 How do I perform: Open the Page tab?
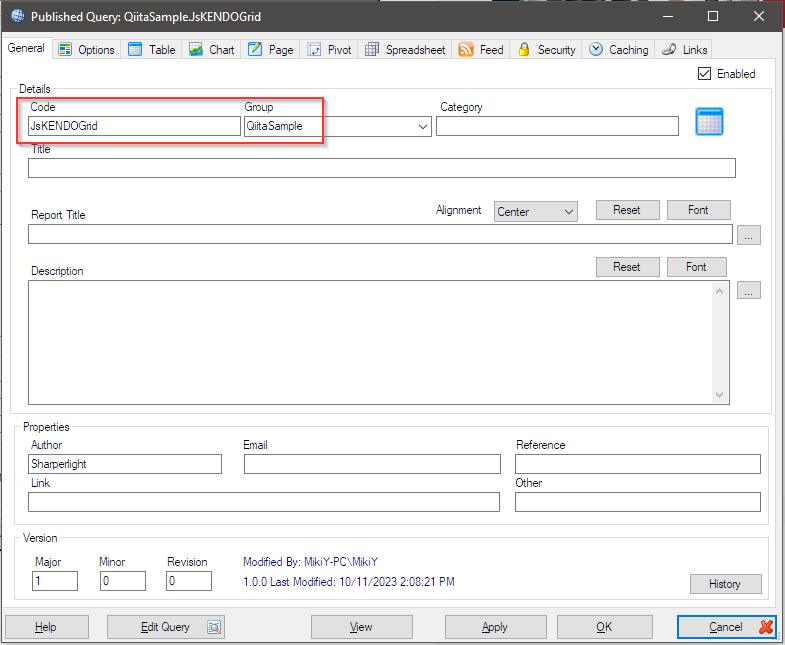[270, 50]
